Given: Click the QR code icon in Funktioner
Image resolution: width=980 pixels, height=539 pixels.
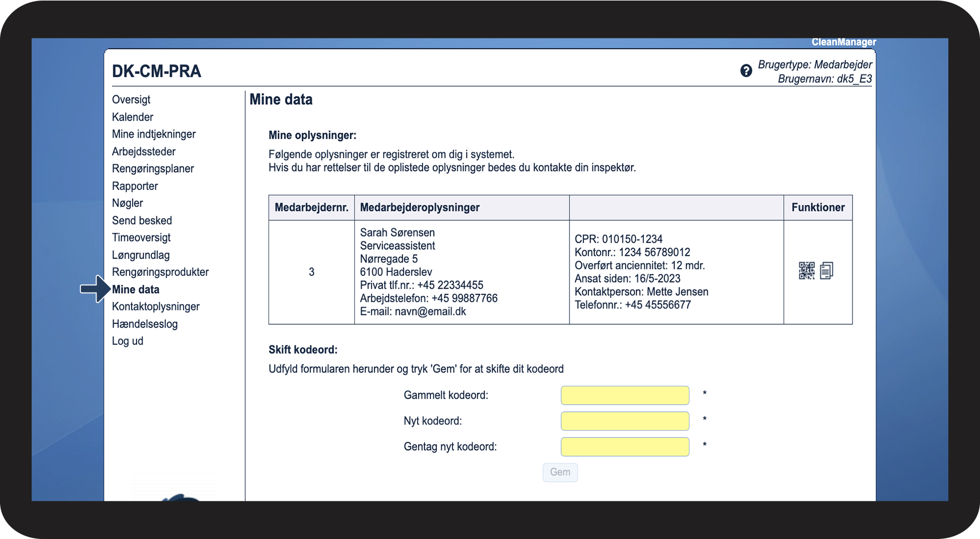Looking at the screenshot, I should pyautogui.click(x=806, y=271).
